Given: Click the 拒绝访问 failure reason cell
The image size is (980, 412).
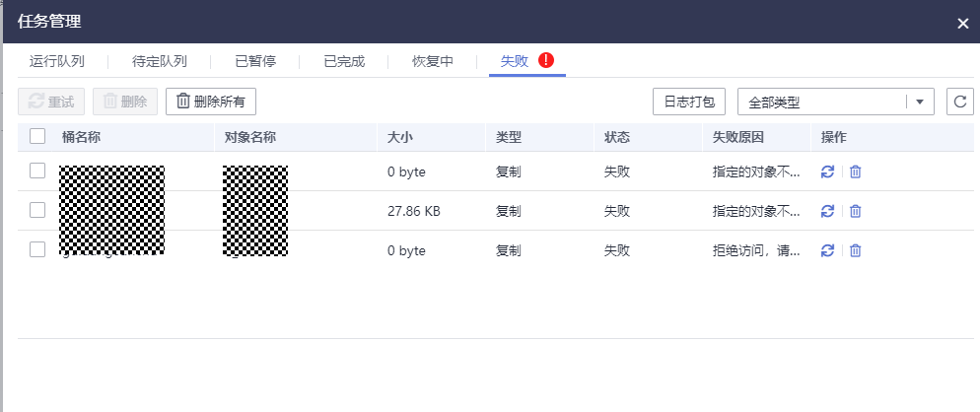Looking at the screenshot, I should point(756,250).
